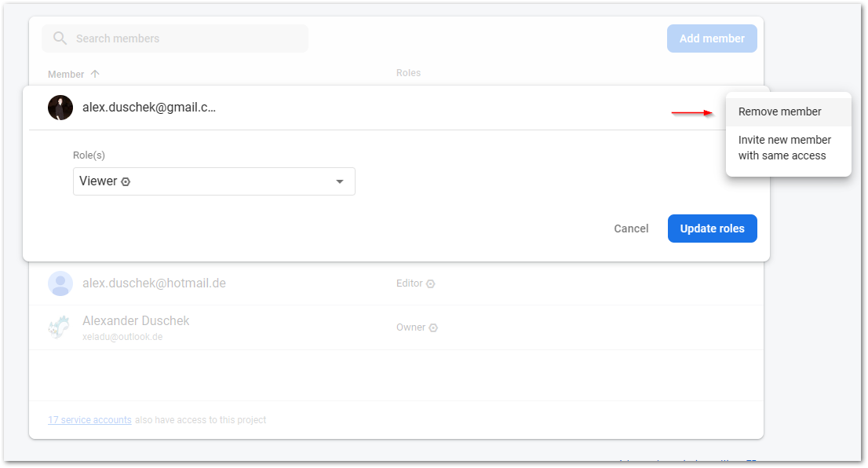Select the alex.duschek@hotmail.de member row
The image size is (868, 468).
click(x=396, y=283)
